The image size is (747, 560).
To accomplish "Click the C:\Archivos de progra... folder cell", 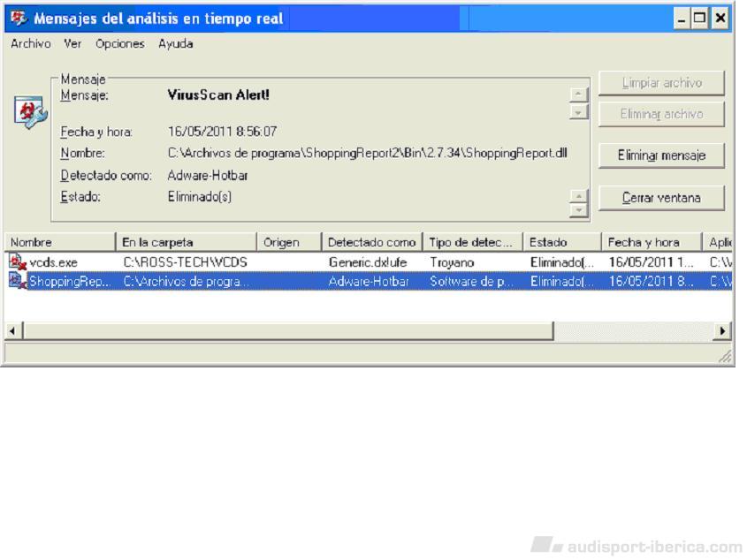I will point(187,282).
